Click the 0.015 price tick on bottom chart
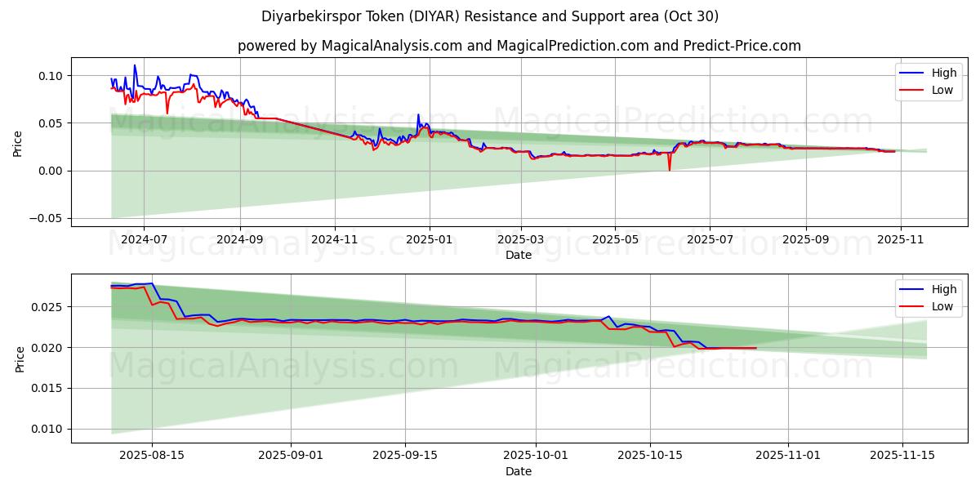Viewport: 980px width, 490px height. [x=47, y=389]
